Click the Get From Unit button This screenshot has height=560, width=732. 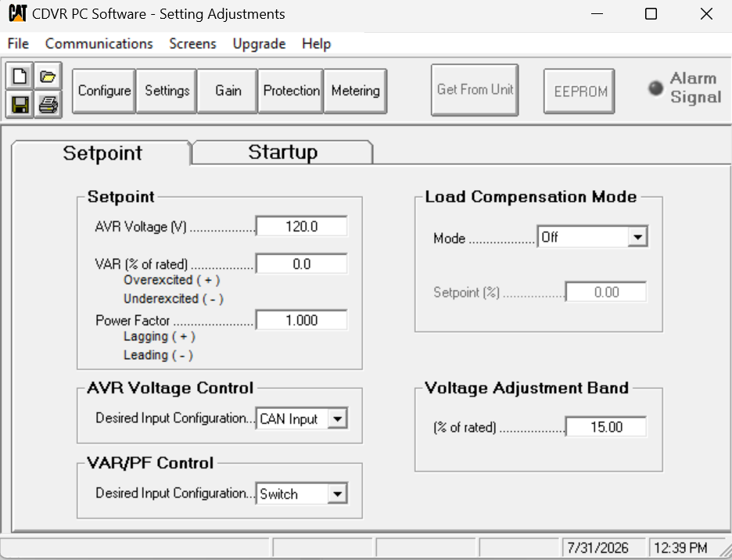(475, 90)
